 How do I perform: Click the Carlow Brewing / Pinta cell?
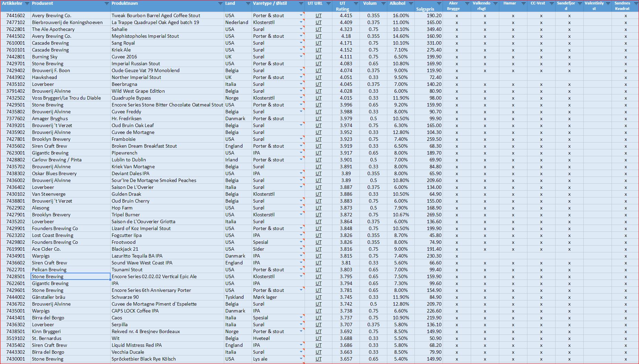(x=70, y=160)
